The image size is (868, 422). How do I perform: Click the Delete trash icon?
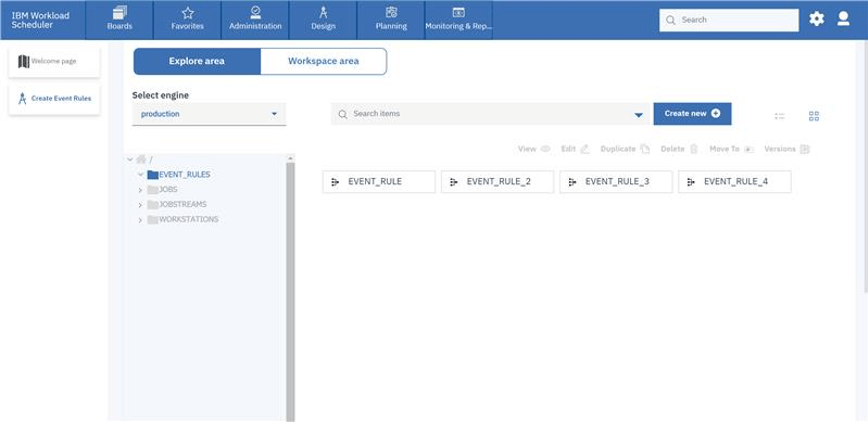tap(693, 148)
